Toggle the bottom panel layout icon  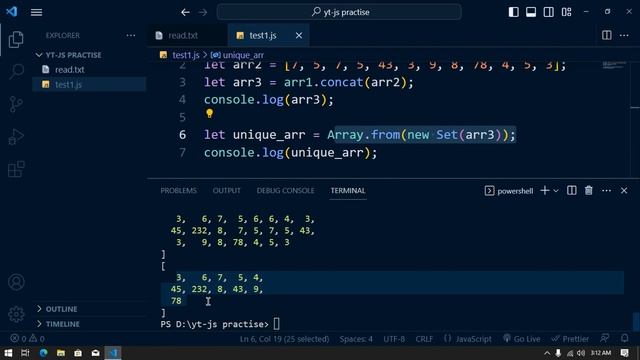click(531, 12)
